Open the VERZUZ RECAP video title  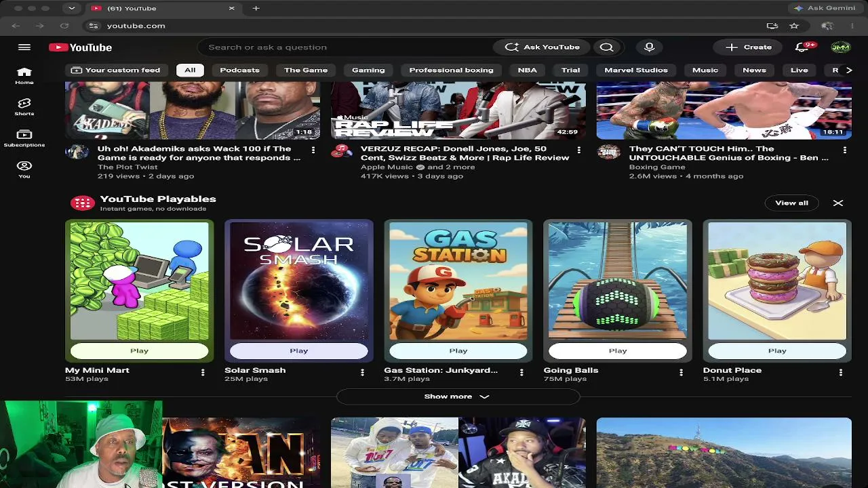pyautogui.click(x=465, y=153)
